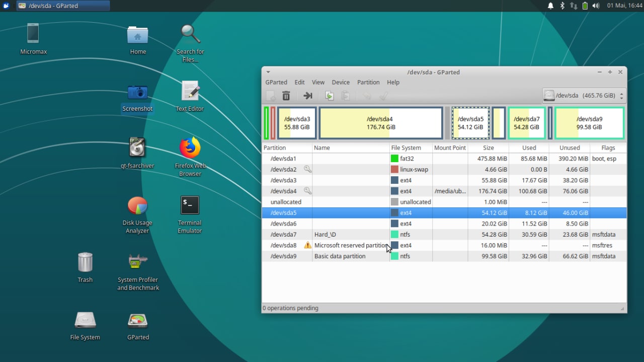Select /dev/sda5 block in disk graphic

click(x=470, y=123)
